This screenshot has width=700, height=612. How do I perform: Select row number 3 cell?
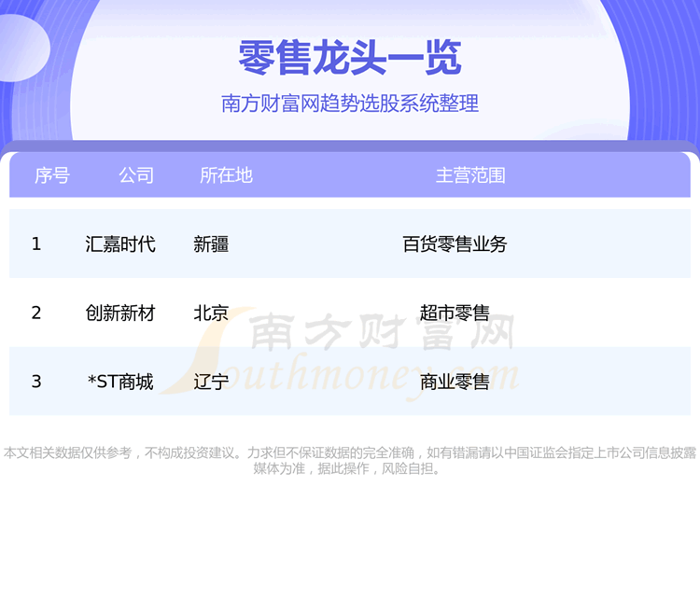(x=36, y=382)
